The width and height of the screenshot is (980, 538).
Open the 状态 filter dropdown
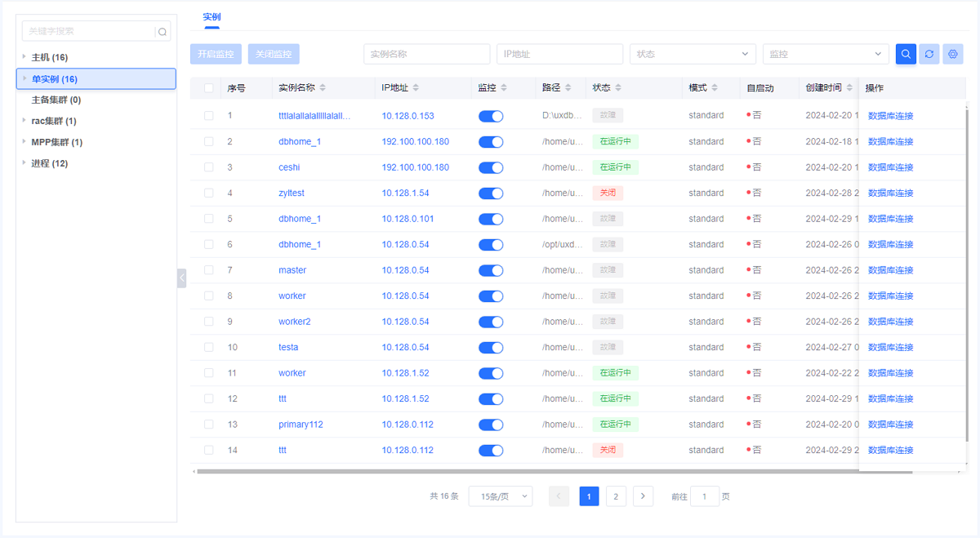coord(692,54)
